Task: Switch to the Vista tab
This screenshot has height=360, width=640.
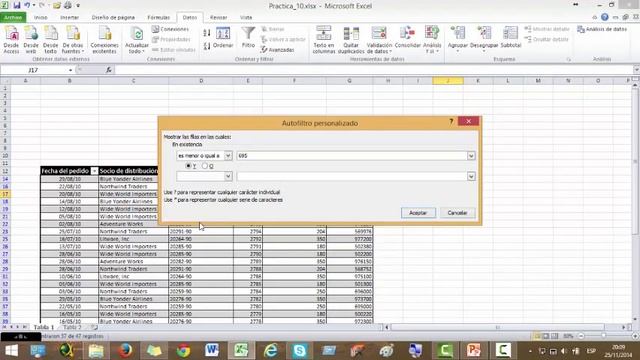Action: [246, 18]
